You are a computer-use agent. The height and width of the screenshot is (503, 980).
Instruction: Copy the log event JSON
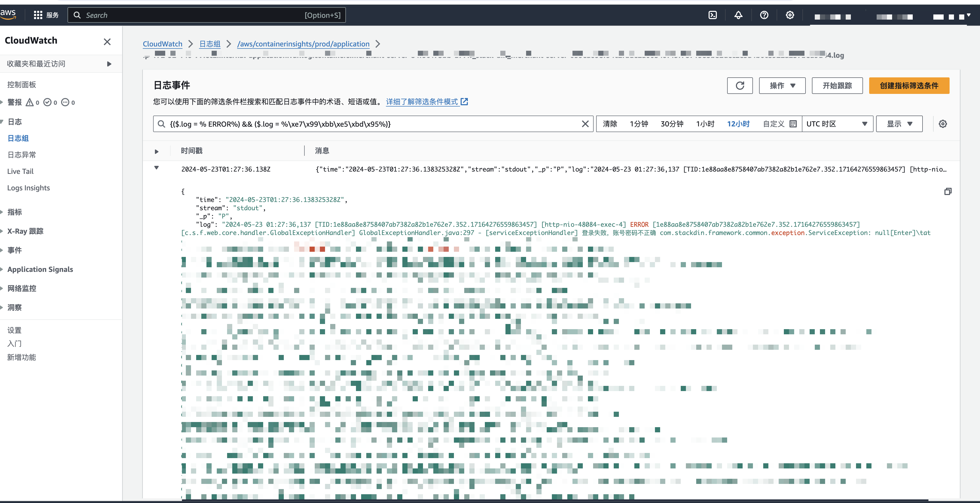948,191
